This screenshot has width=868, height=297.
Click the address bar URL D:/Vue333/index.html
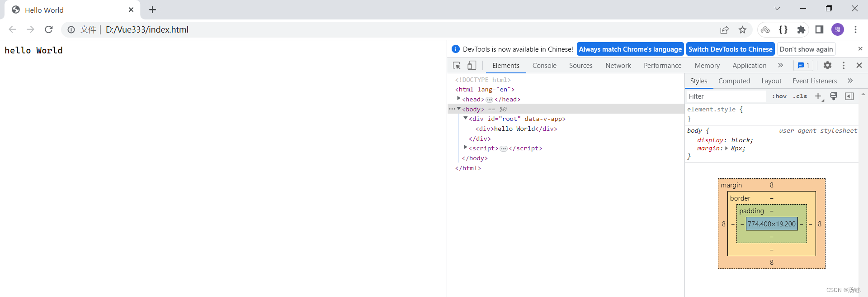pyautogui.click(x=147, y=29)
